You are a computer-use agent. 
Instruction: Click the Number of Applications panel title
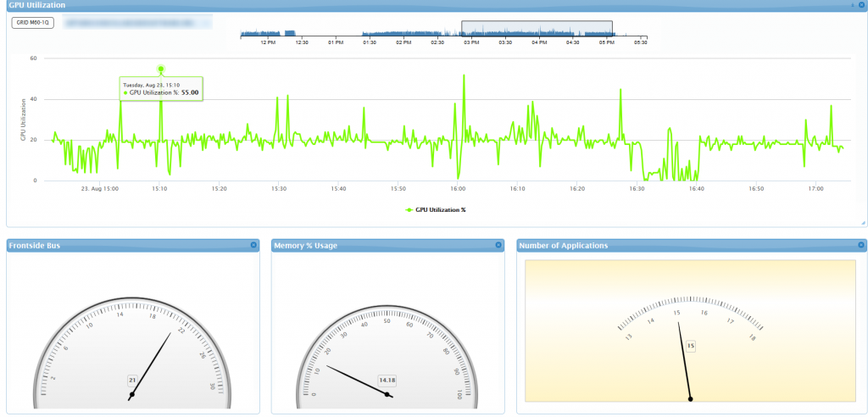[x=564, y=245]
